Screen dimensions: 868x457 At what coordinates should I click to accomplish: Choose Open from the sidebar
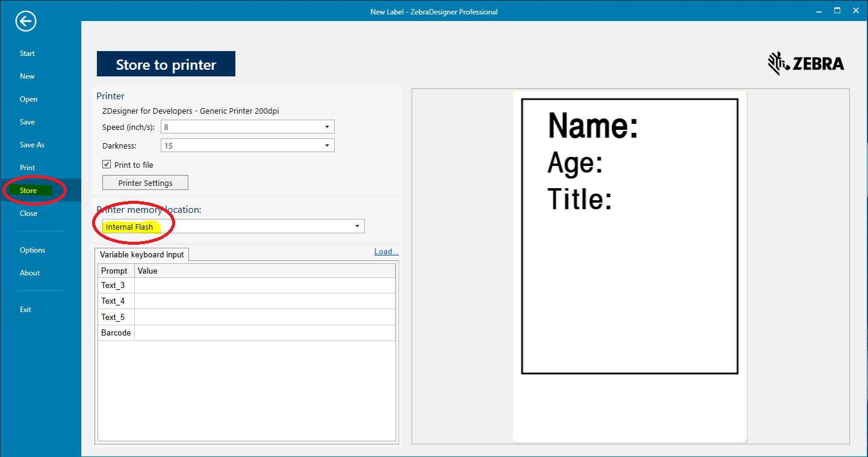click(28, 99)
